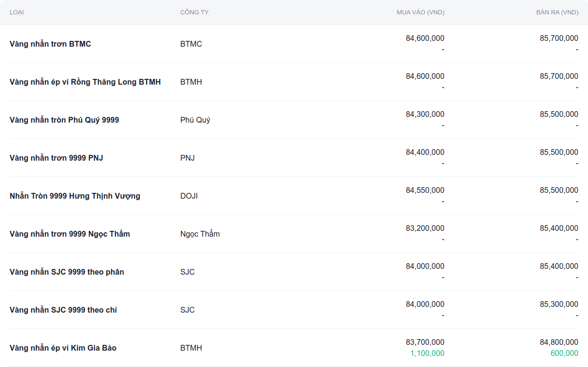Open Vàng nhẫn trơn 9999 Ngọc Thẩm title
This screenshot has height=367, width=588.
(70, 234)
